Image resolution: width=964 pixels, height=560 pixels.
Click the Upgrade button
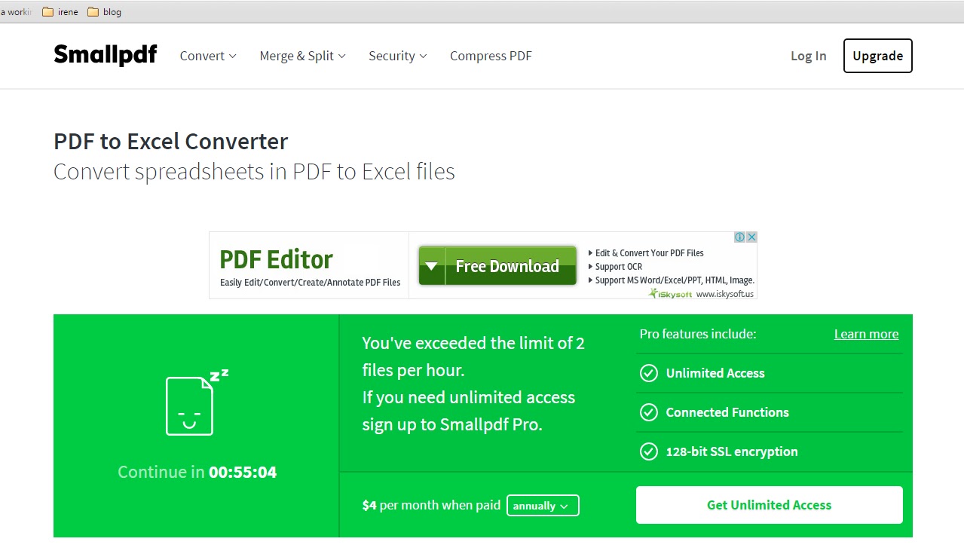pyautogui.click(x=877, y=56)
